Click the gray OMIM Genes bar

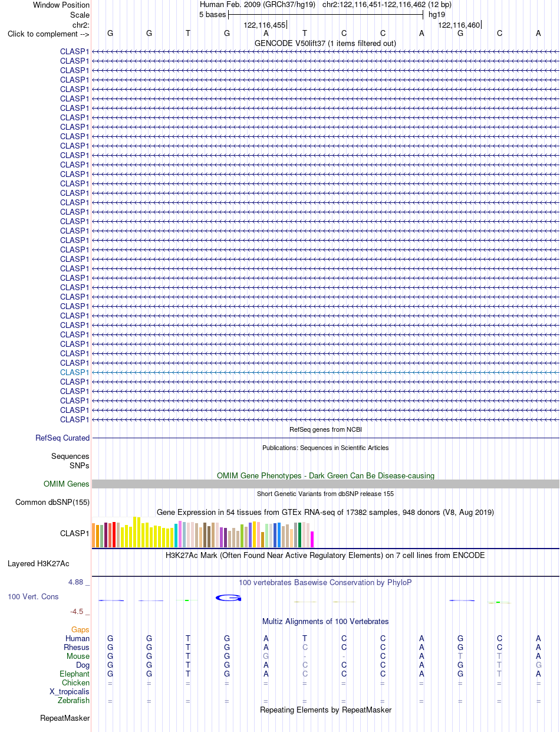click(325, 484)
